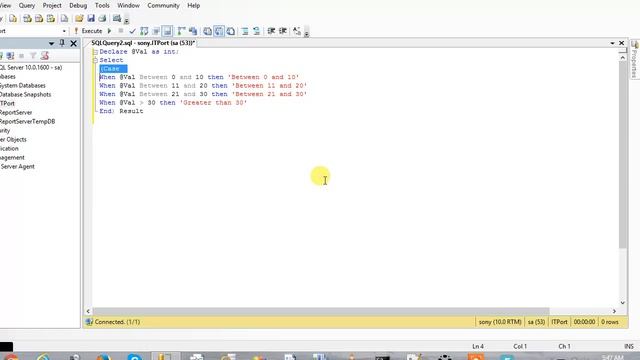Click the horizontal scrollbar in the editor
640x360 pixels.
[321, 311]
